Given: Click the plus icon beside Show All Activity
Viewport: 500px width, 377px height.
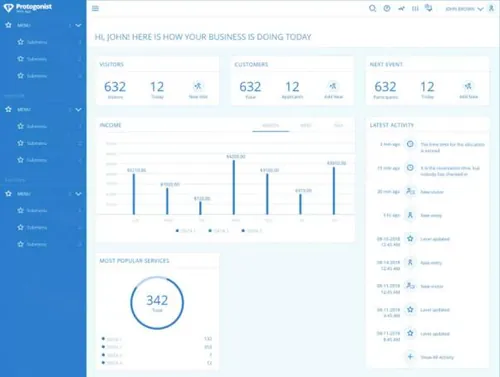Looking at the screenshot, I should coord(410,357).
